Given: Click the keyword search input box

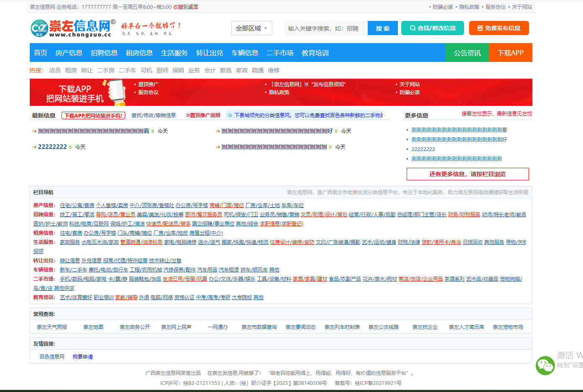Looking at the screenshot, I should click(326, 28).
